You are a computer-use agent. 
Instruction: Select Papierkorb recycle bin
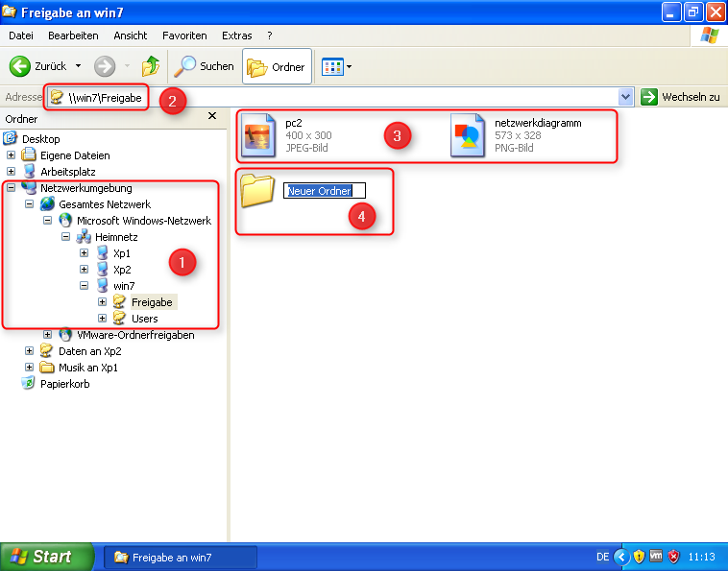[64, 384]
